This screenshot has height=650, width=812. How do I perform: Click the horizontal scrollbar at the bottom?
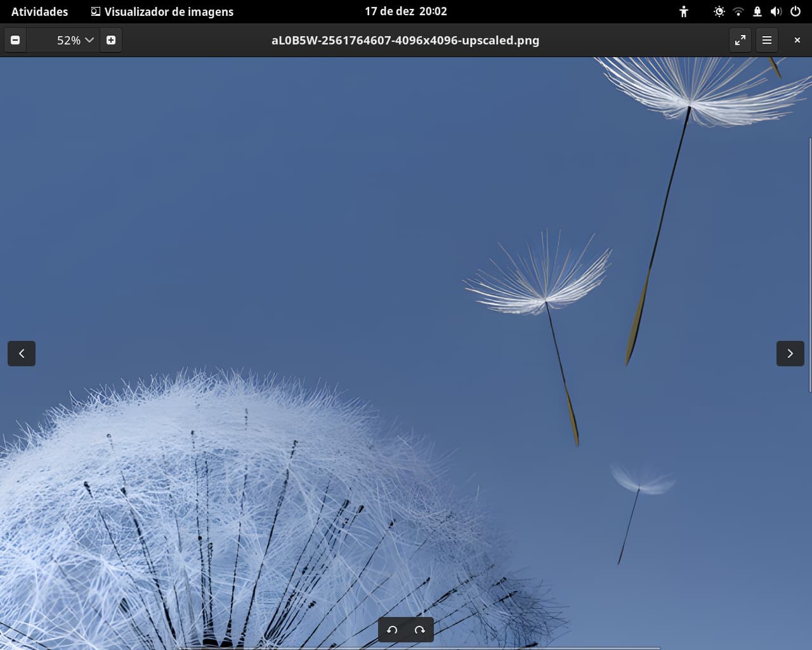click(419, 648)
